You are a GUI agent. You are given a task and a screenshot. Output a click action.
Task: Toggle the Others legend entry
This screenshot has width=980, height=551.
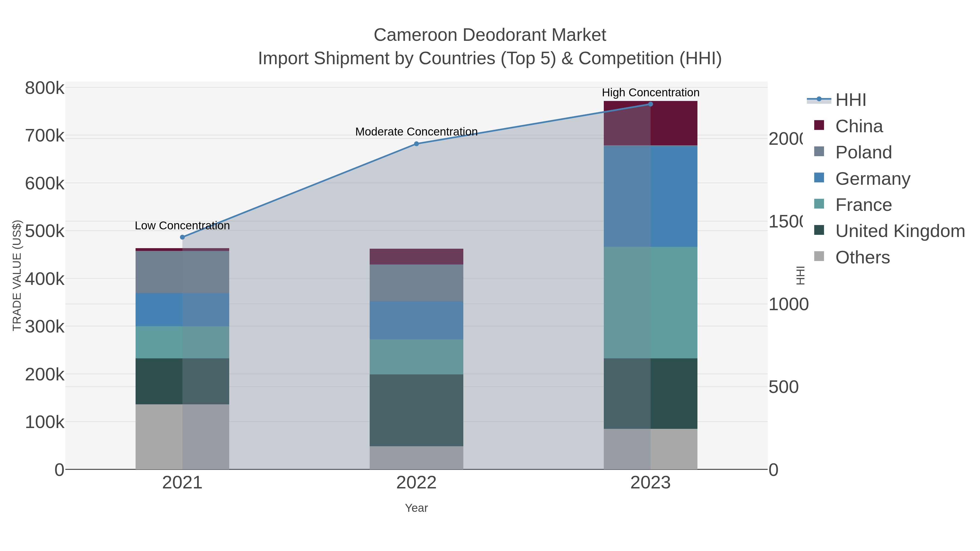click(x=852, y=257)
